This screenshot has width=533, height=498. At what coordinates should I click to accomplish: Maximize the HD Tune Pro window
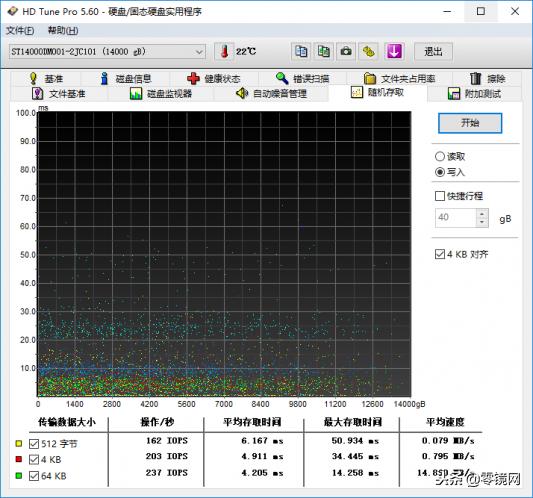click(481, 11)
